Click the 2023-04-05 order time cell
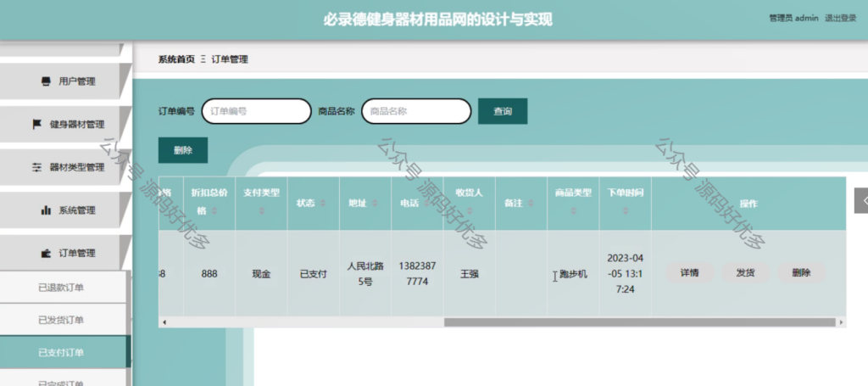The height and width of the screenshot is (386, 868). 626,273
